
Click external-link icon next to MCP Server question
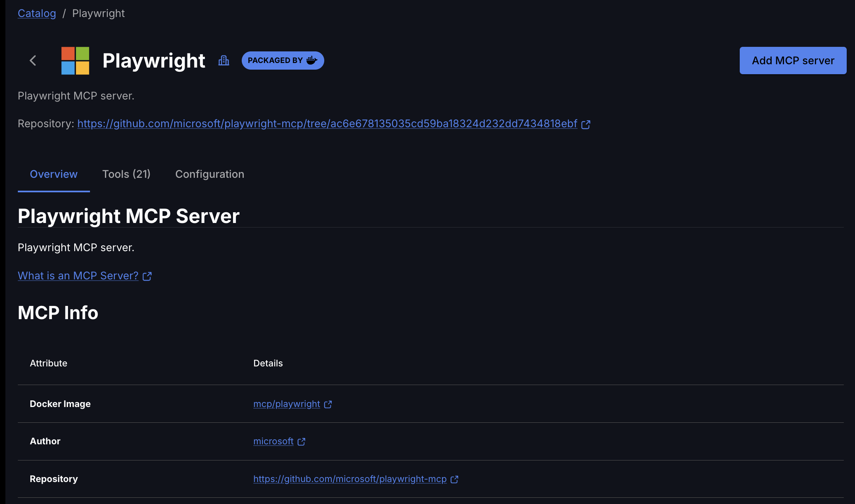click(x=147, y=276)
